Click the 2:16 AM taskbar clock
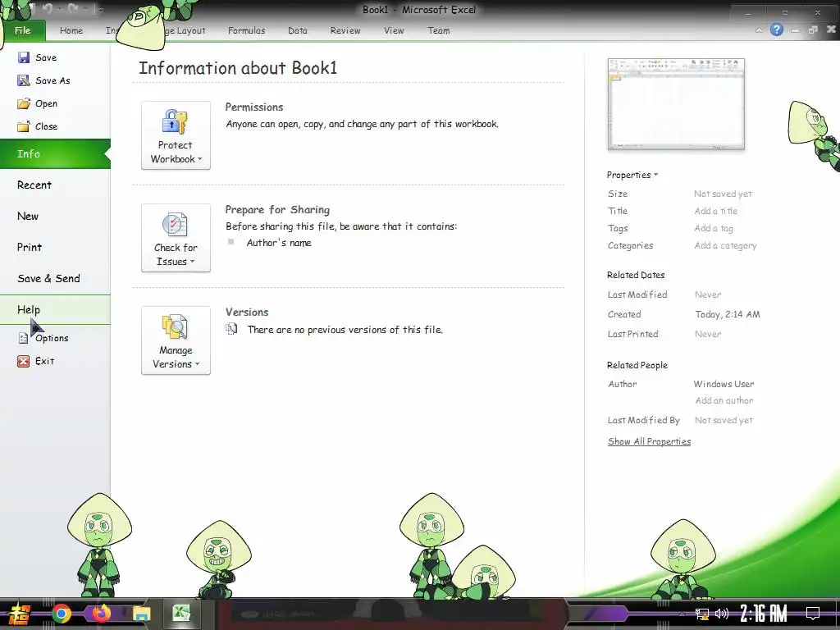 click(764, 614)
